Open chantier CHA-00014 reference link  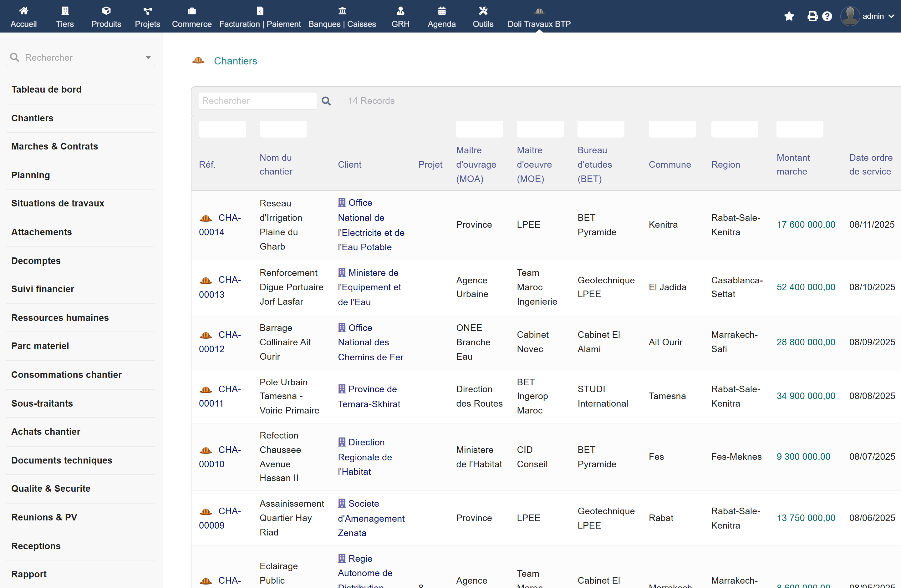click(220, 225)
